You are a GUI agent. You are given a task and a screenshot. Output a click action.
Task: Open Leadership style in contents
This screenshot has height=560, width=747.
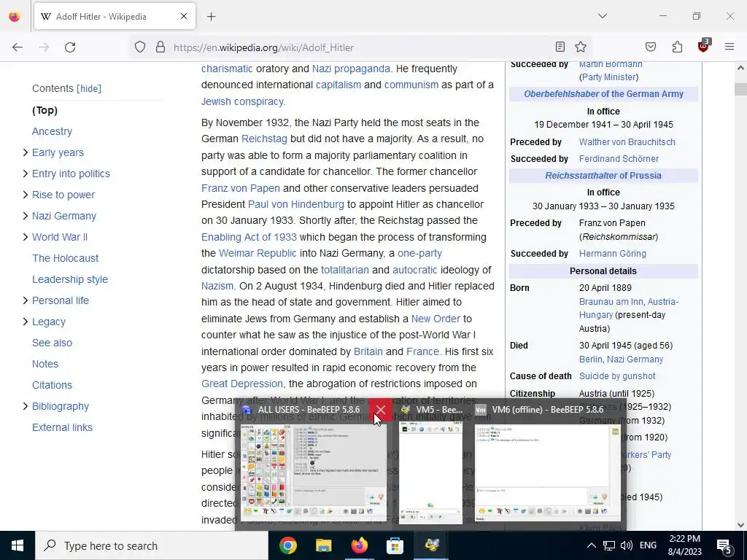70,279
